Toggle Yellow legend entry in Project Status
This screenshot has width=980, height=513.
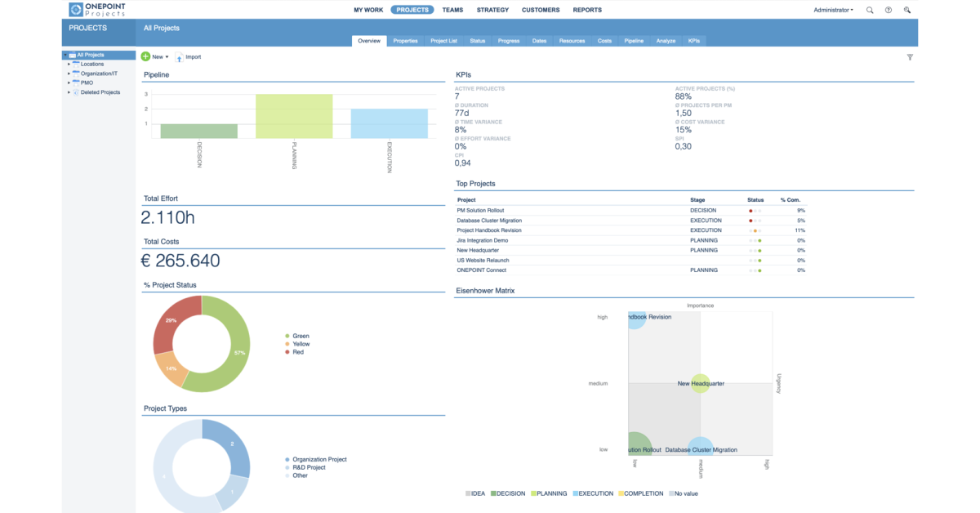(297, 344)
